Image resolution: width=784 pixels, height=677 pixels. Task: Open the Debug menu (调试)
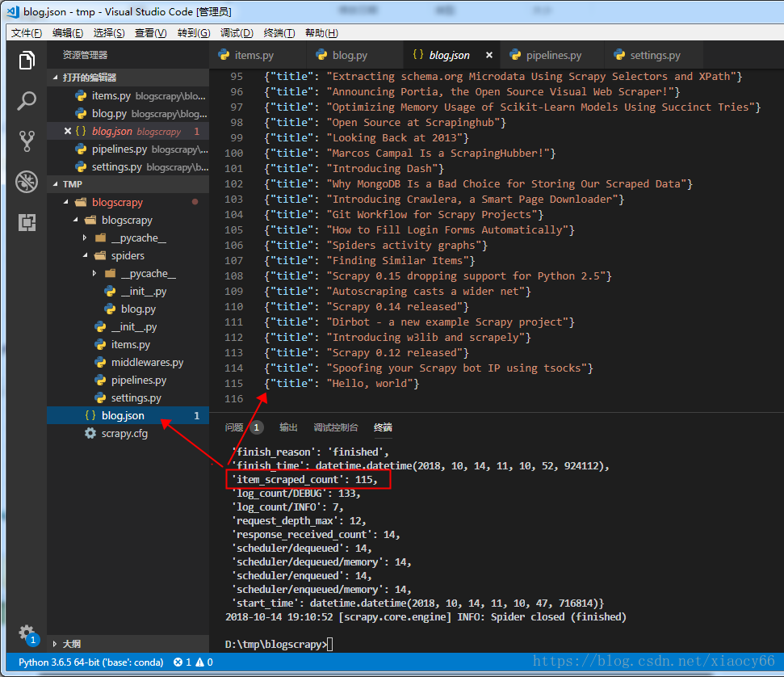click(x=237, y=33)
